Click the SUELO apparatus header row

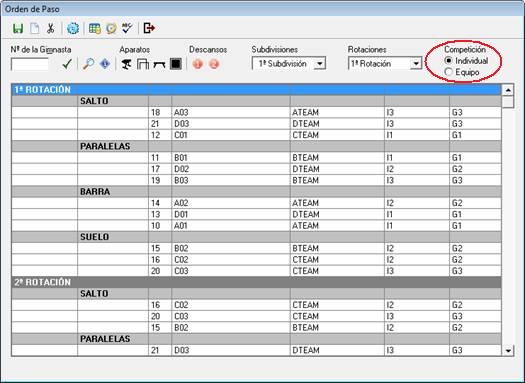point(256,237)
